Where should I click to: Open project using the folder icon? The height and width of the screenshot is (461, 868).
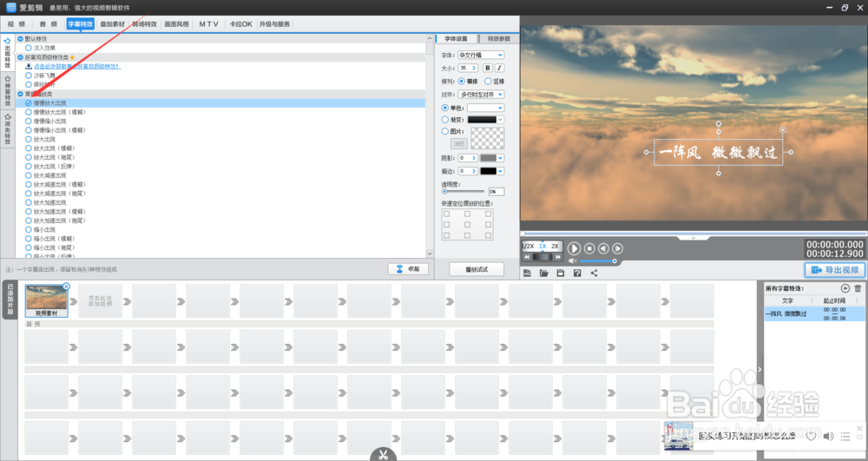[544, 273]
